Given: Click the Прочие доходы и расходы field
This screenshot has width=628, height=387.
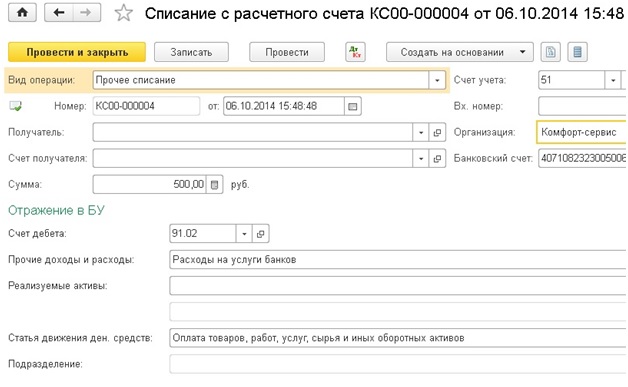Looking at the screenshot, I should tap(398, 260).
